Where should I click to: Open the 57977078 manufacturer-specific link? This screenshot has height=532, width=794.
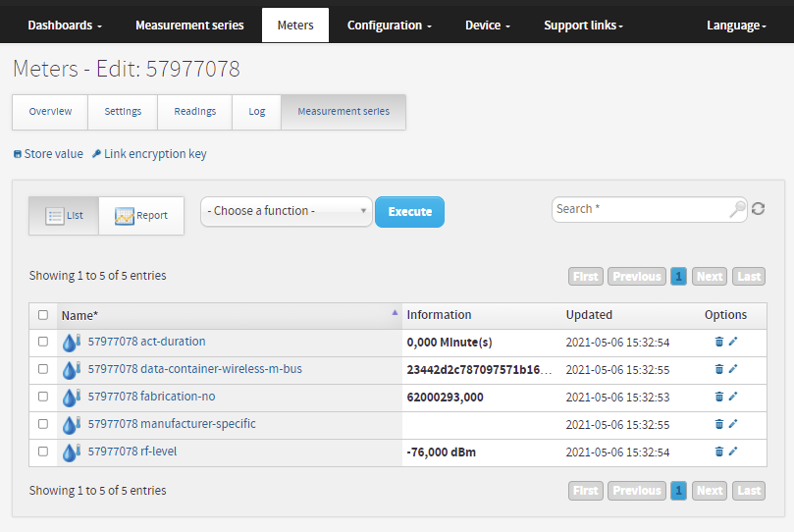pyautogui.click(x=172, y=424)
